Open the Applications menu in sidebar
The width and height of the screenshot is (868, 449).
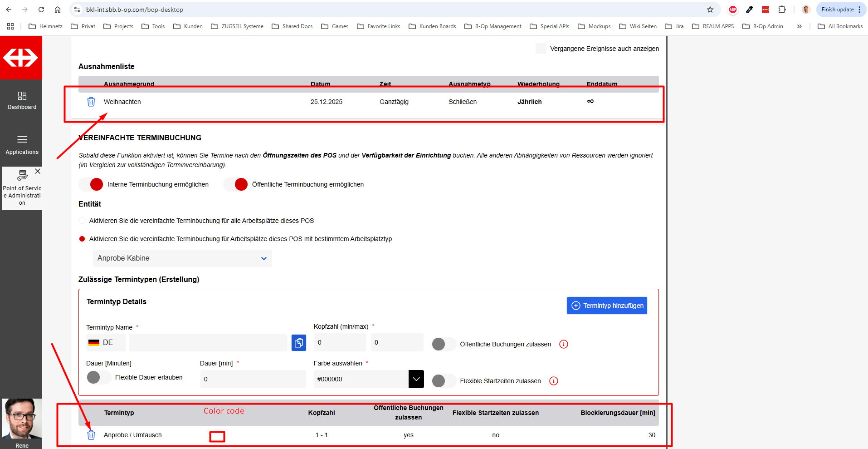click(x=22, y=144)
